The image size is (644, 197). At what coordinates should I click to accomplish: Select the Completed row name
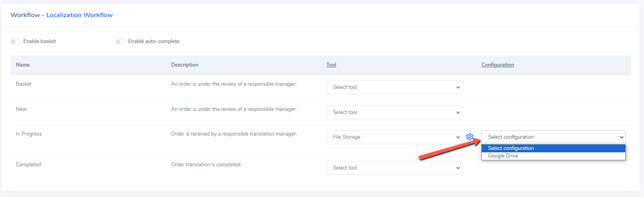[x=28, y=165]
